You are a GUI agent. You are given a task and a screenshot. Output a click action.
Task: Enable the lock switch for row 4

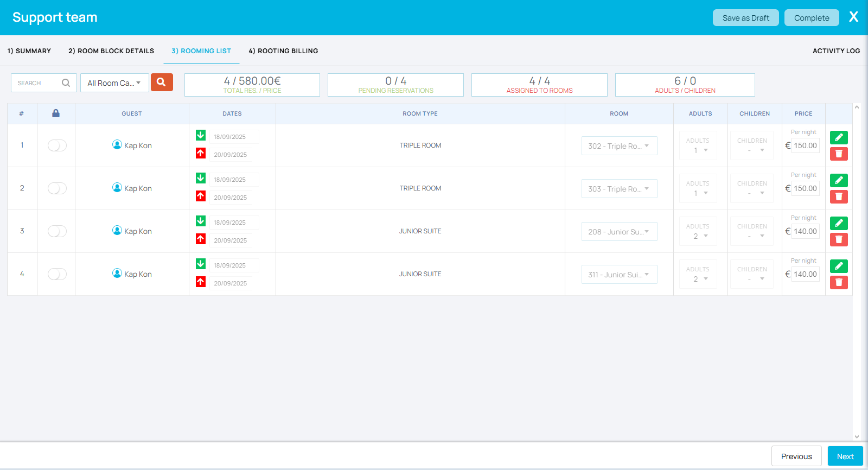pos(57,274)
